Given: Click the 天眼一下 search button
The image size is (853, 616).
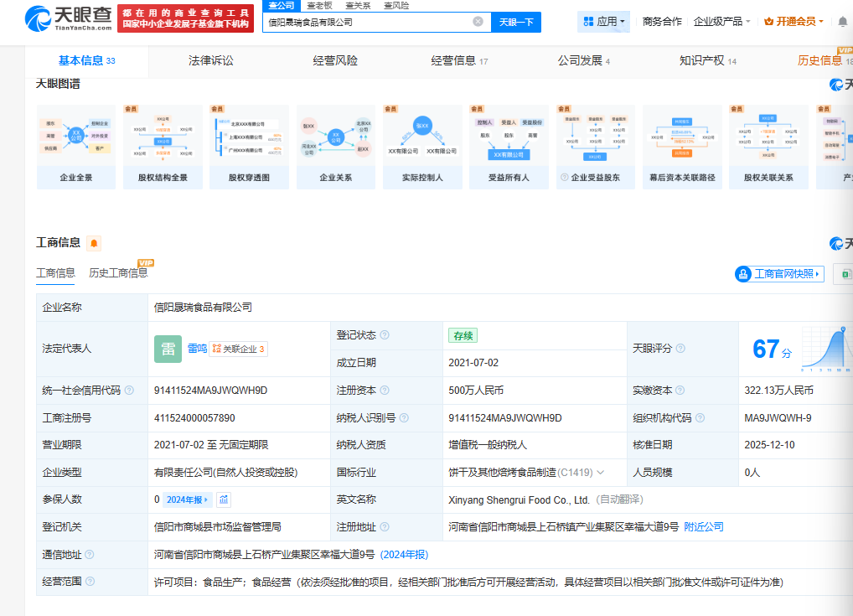Looking at the screenshot, I should click(516, 22).
